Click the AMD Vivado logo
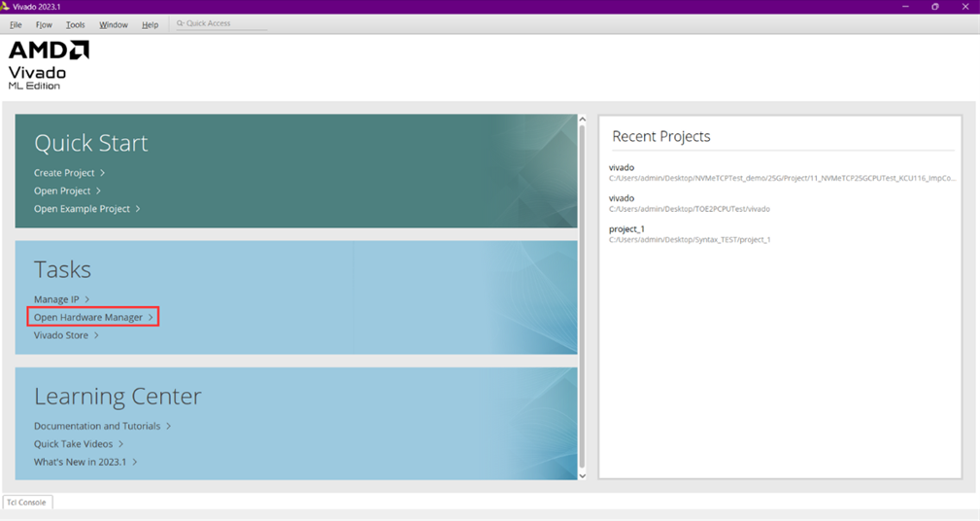This screenshot has width=980, height=521. [49, 65]
